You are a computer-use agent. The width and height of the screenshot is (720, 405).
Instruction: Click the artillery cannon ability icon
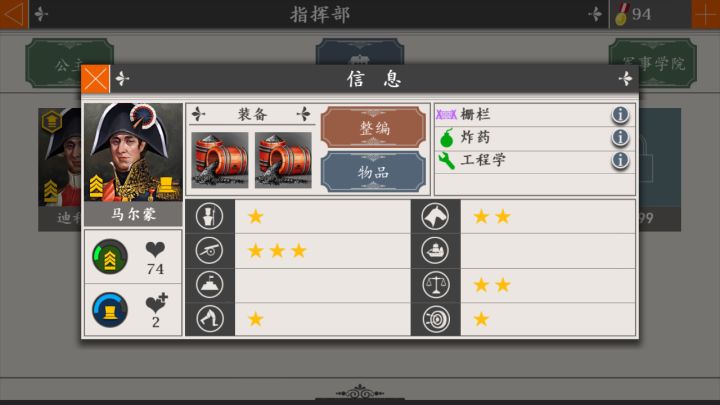pyautogui.click(x=209, y=251)
